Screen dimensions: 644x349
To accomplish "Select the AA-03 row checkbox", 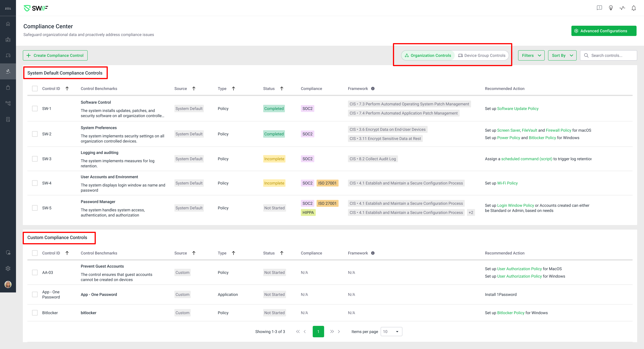I will point(35,272).
